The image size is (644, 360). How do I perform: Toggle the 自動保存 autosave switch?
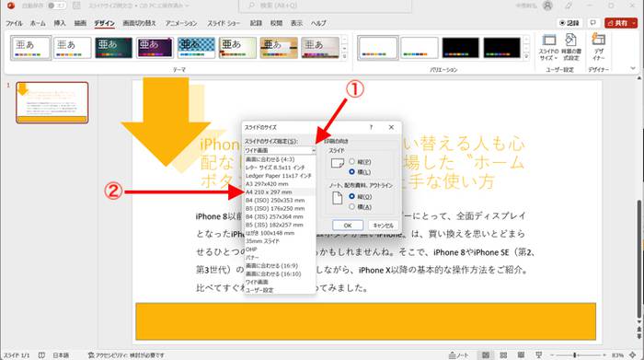pyautogui.click(x=57, y=6)
